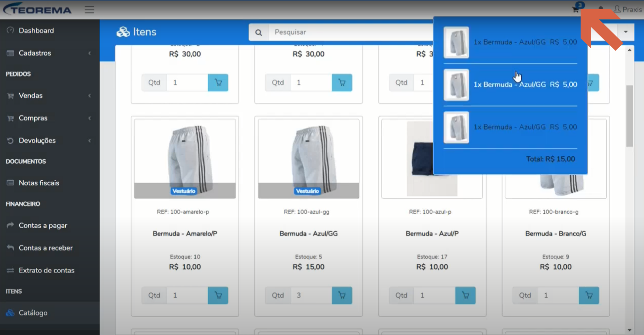Click the R$ 15,00 product price
This screenshot has width=644, height=335.
pos(309,267)
